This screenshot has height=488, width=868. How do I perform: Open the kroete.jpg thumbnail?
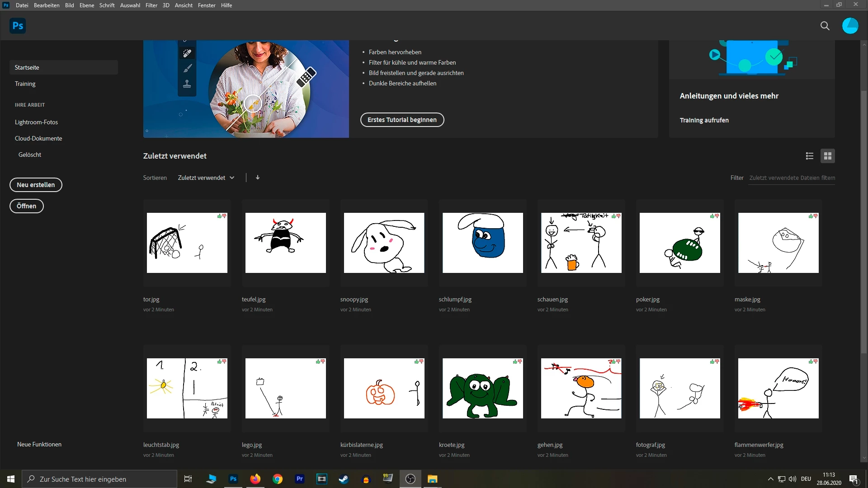coord(482,388)
